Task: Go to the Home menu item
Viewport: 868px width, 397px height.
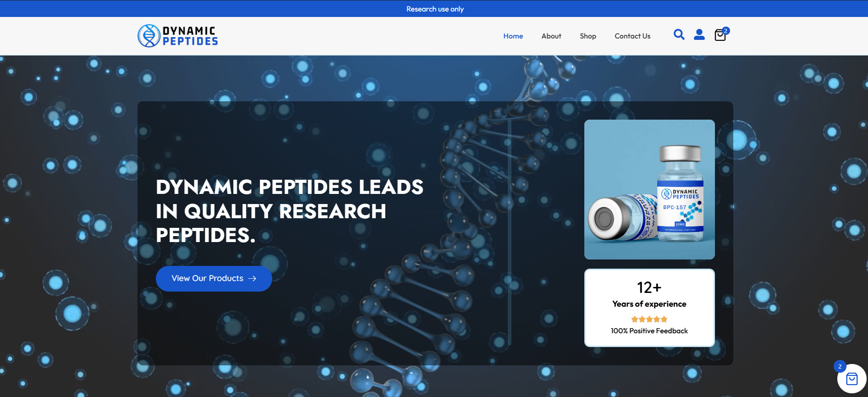Action: coord(513,36)
